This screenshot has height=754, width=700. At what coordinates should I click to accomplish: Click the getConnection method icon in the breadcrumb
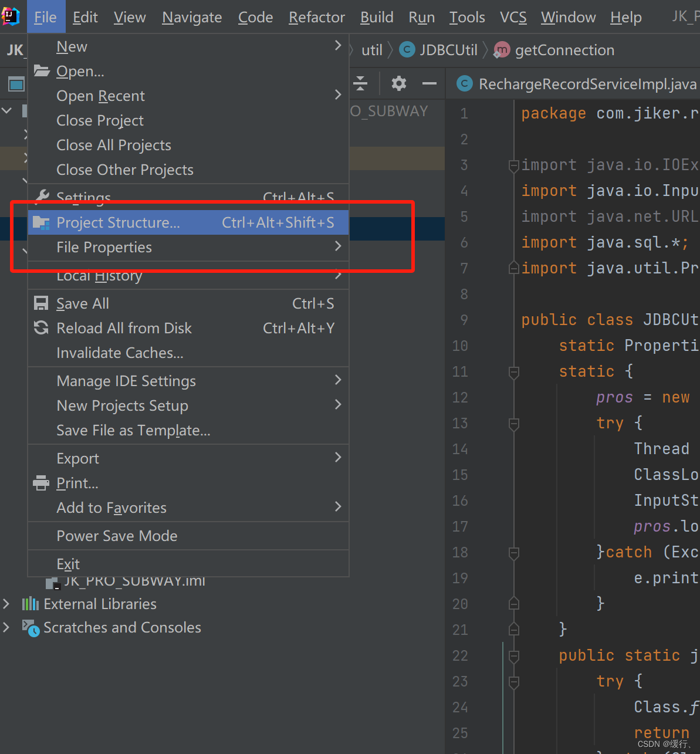[x=501, y=50]
